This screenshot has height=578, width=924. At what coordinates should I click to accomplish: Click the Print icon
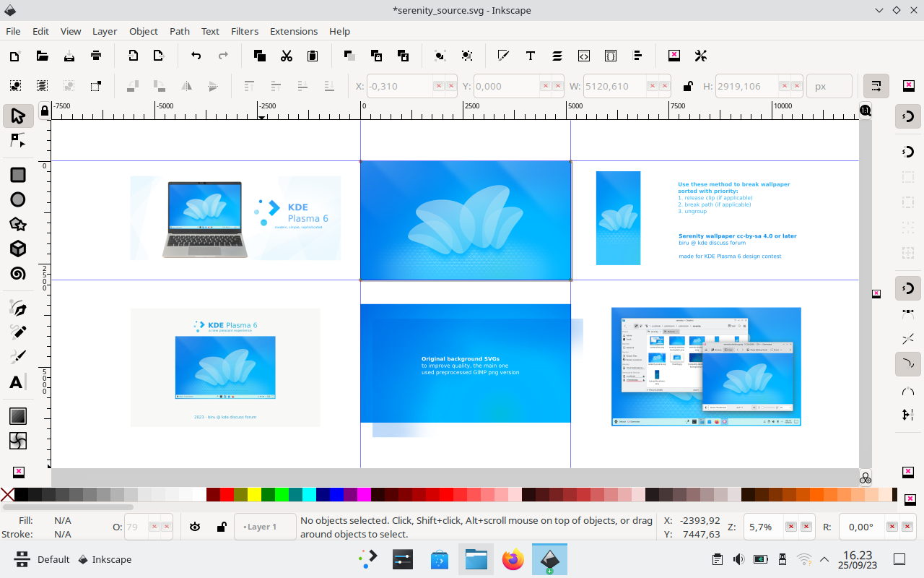tap(96, 56)
